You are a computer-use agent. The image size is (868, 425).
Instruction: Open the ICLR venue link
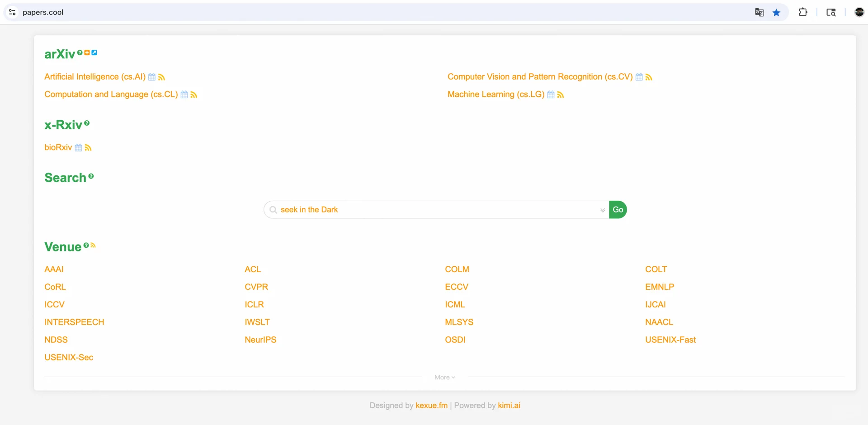pyautogui.click(x=254, y=305)
